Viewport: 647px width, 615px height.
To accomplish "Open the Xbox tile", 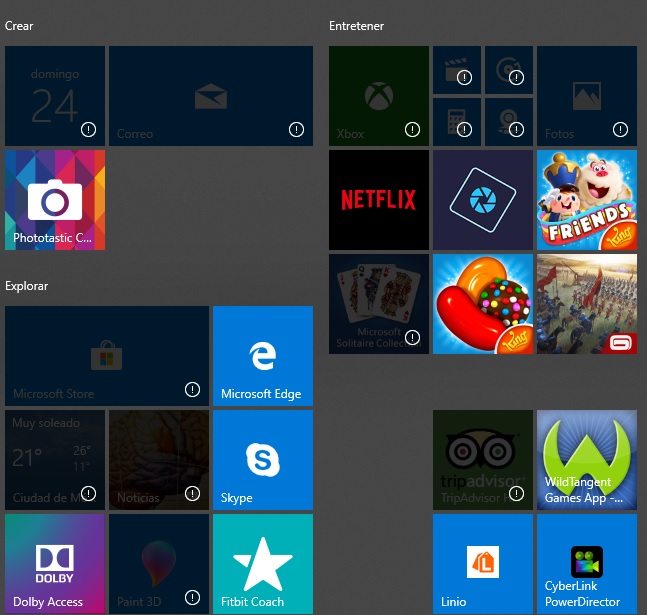I will point(379,96).
